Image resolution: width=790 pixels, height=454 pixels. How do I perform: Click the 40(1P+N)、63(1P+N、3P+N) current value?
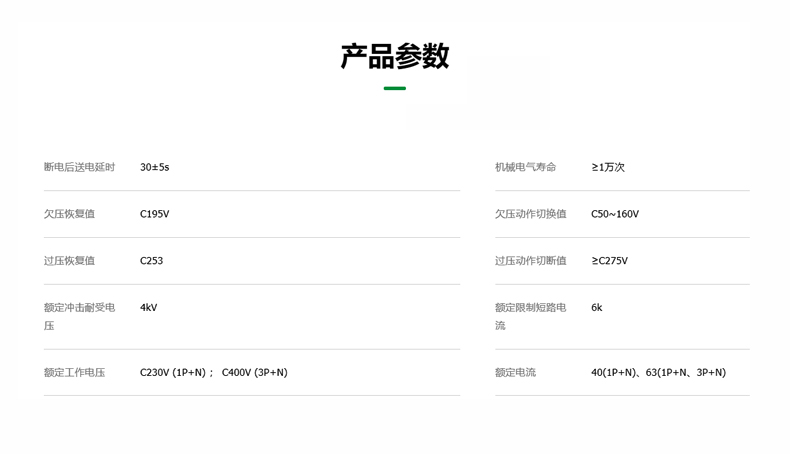coord(658,373)
